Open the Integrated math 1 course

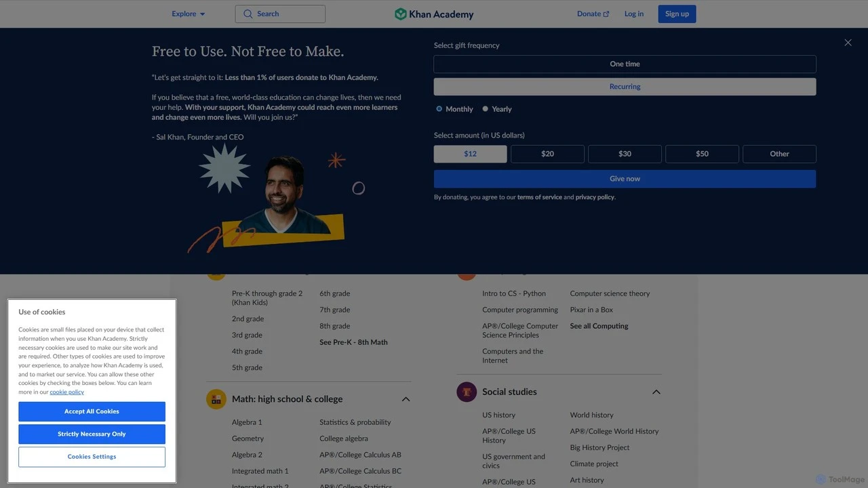click(x=260, y=471)
